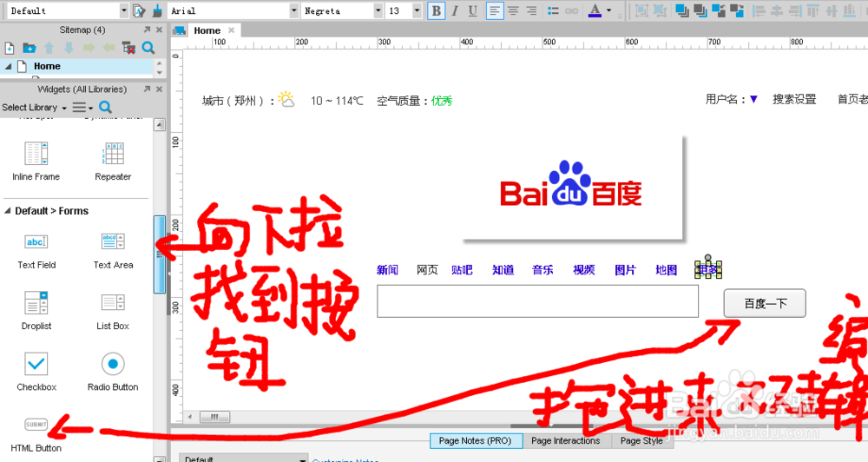Align widgets to horizontal centers
Image resolution: width=868 pixels, height=462 pixels.
(x=777, y=10)
